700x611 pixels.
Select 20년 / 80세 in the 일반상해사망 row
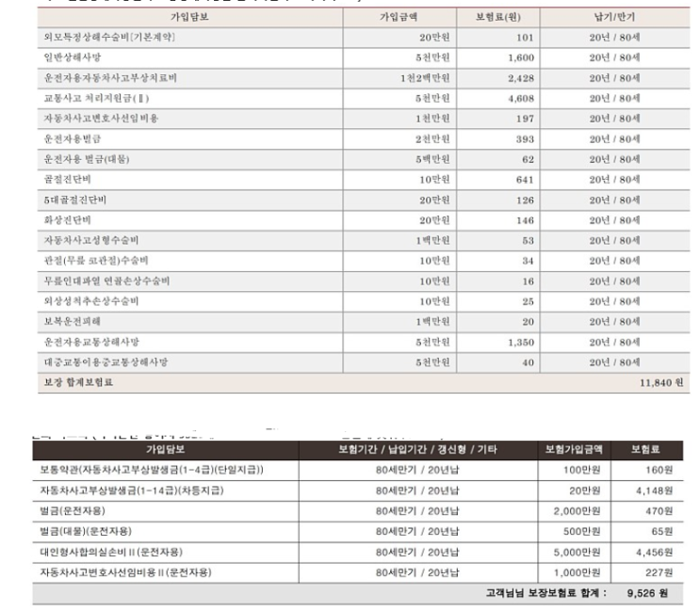click(x=614, y=57)
